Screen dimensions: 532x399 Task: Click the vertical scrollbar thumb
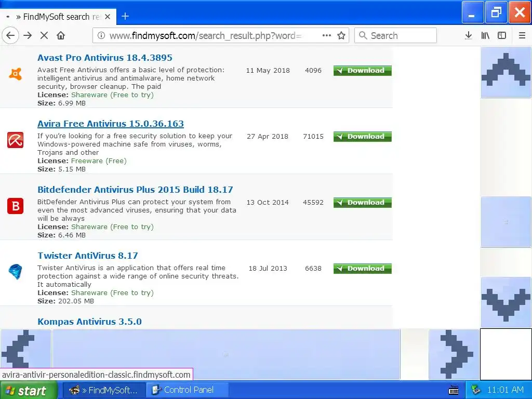[x=506, y=222]
